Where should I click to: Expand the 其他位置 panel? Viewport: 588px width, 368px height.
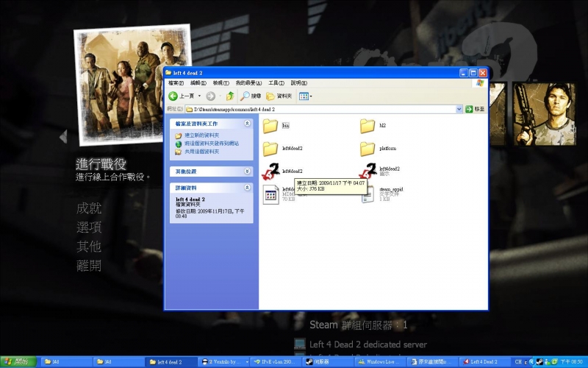(247, 171)
